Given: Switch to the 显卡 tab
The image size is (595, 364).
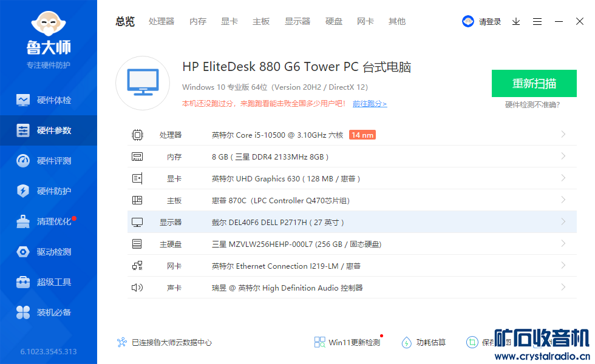Looking at the screenshot, I should pos(229,22).
